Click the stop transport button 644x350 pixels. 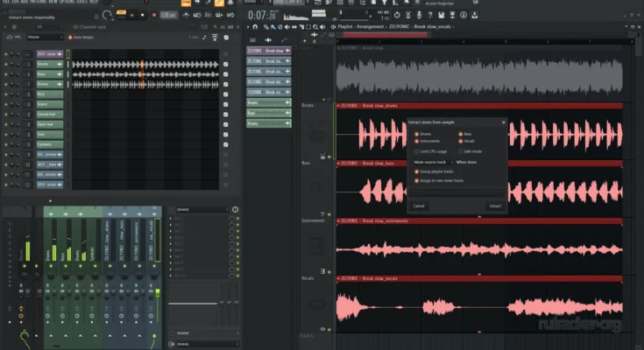click(143, 15)
